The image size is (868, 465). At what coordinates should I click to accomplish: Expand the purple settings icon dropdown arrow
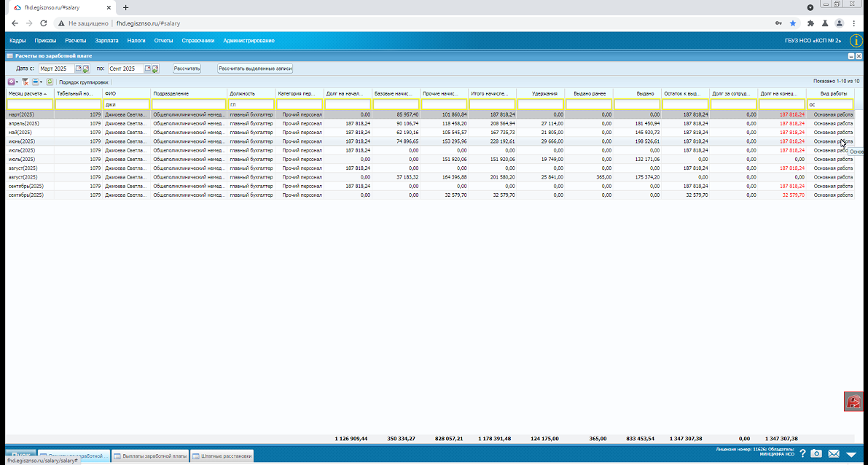pos(17,82)
